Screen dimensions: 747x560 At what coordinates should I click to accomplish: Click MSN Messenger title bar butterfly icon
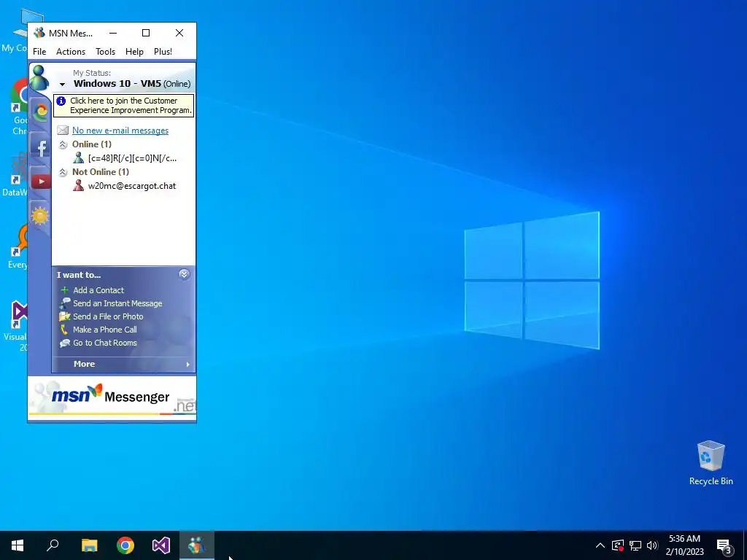39,33
